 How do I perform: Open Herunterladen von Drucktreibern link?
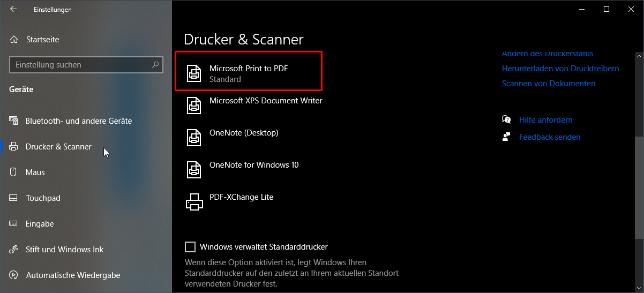(x=560, y=69)
